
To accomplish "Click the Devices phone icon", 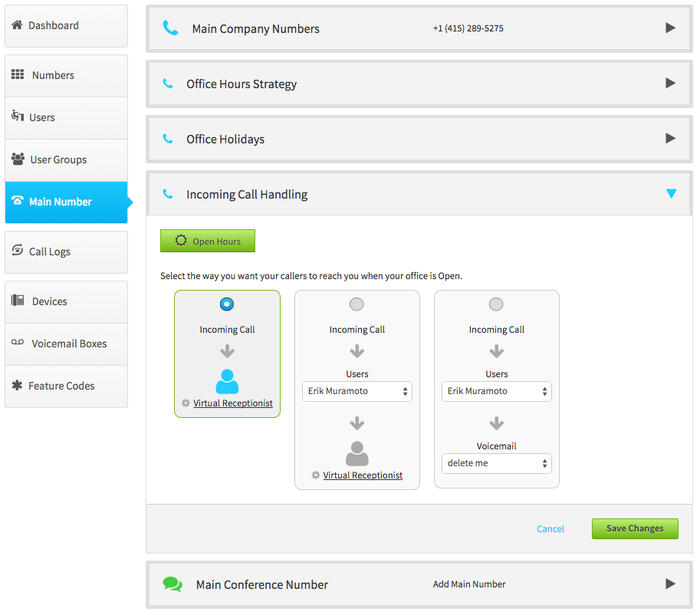I will point(18,300).
